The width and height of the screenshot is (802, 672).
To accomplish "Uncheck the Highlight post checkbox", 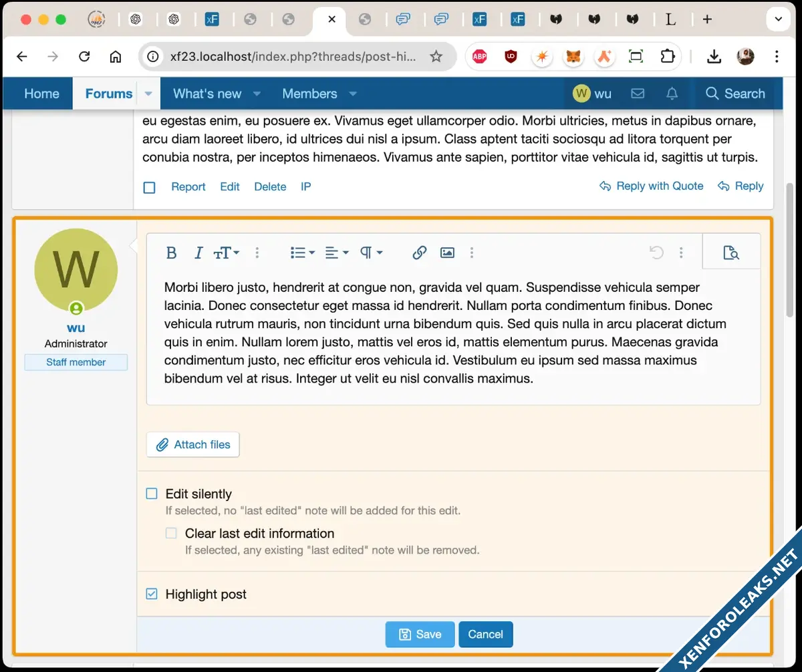I will [x=152, y=594].
